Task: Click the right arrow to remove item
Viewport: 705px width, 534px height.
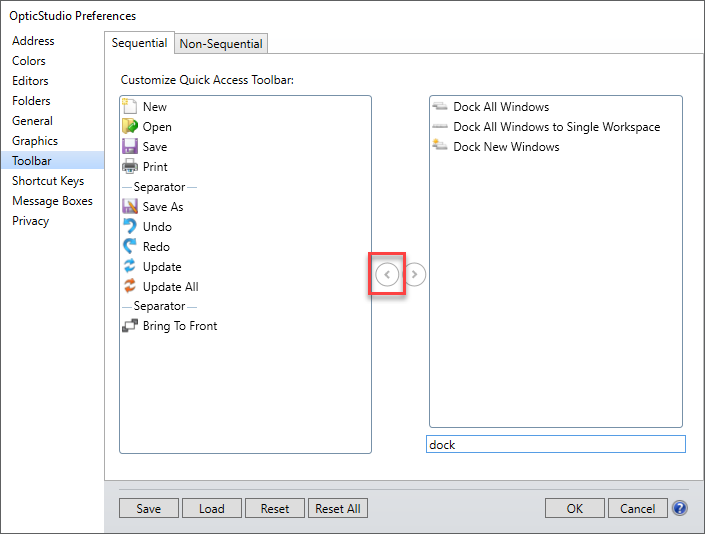Action: coord(415,274)
